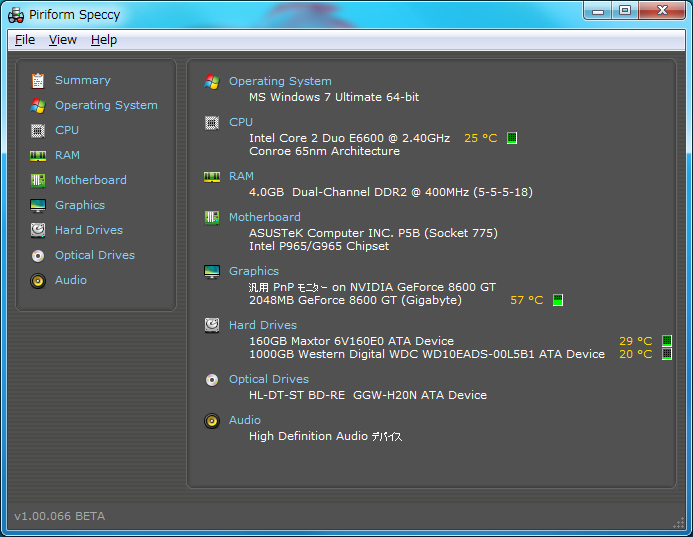Open Audio section from sidebar
Screen dimensions: 693x537
[71, 280]
